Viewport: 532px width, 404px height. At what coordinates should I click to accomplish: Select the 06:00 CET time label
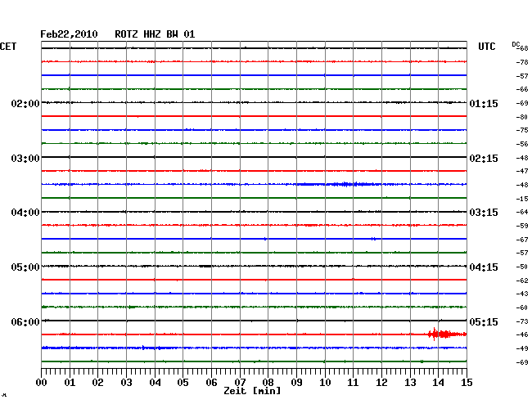pos(25,321)
